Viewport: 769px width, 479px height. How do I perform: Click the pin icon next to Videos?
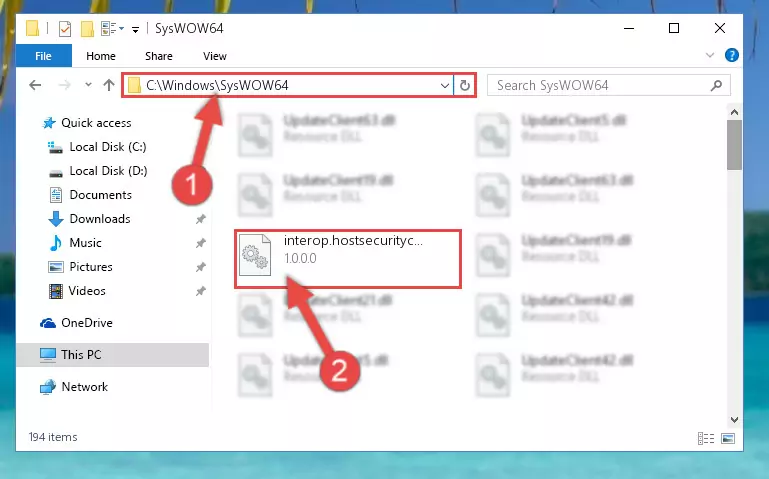(201, 291)
